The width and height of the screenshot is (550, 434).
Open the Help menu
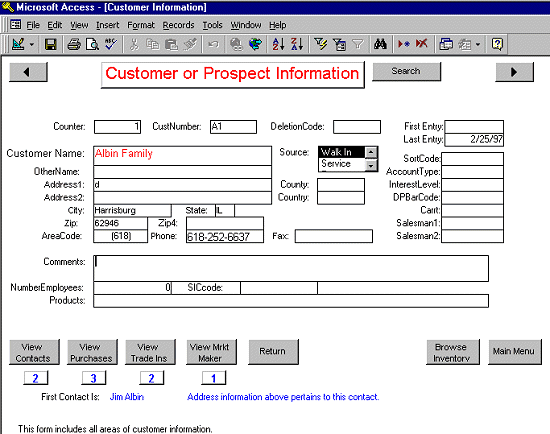(x=277, y=25)
